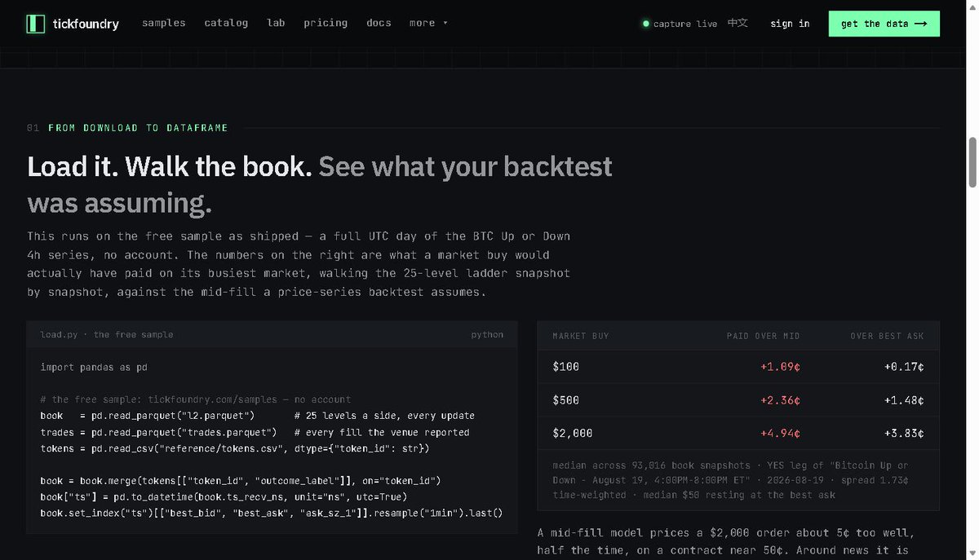Screen dimensions: 979x560
Task: Click the $100 market buy cell
Action: (x=566, y=367)
